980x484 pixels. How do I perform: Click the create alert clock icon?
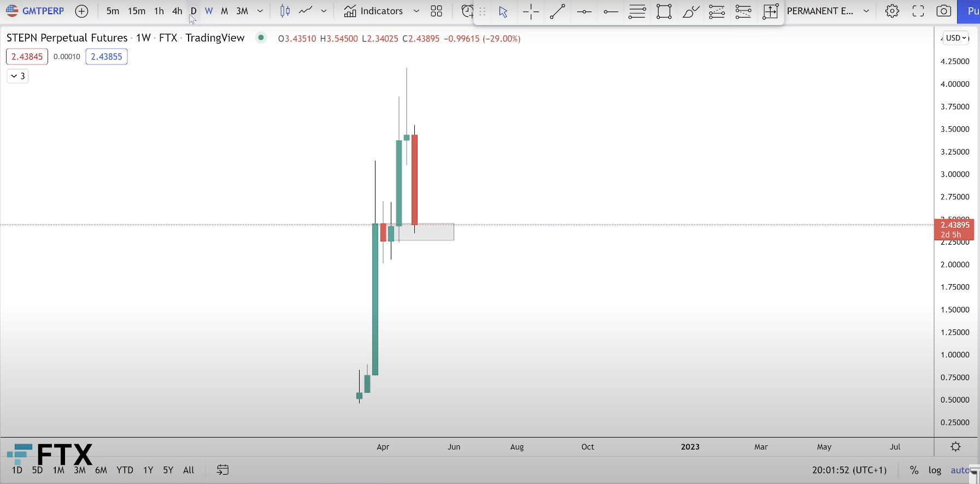click(x=467, y=11)
